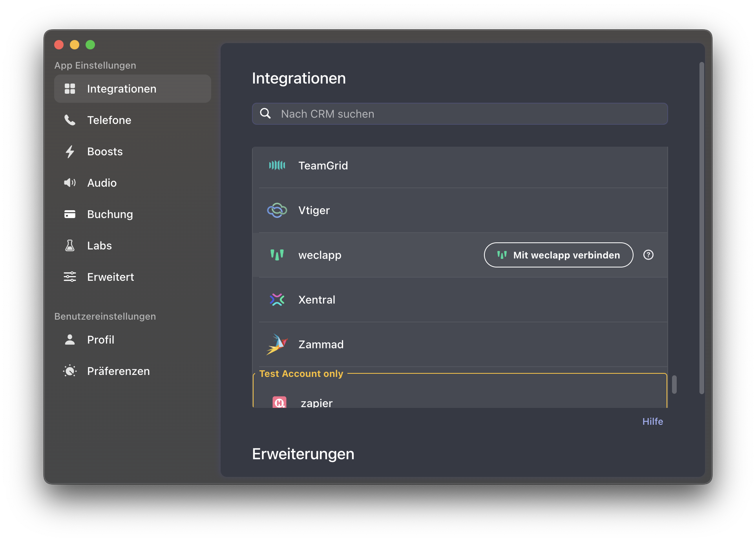This screenshot has width=756, height=542.
Task: Click the Präferenzen brightness icon
Action: tap(70, 371)
